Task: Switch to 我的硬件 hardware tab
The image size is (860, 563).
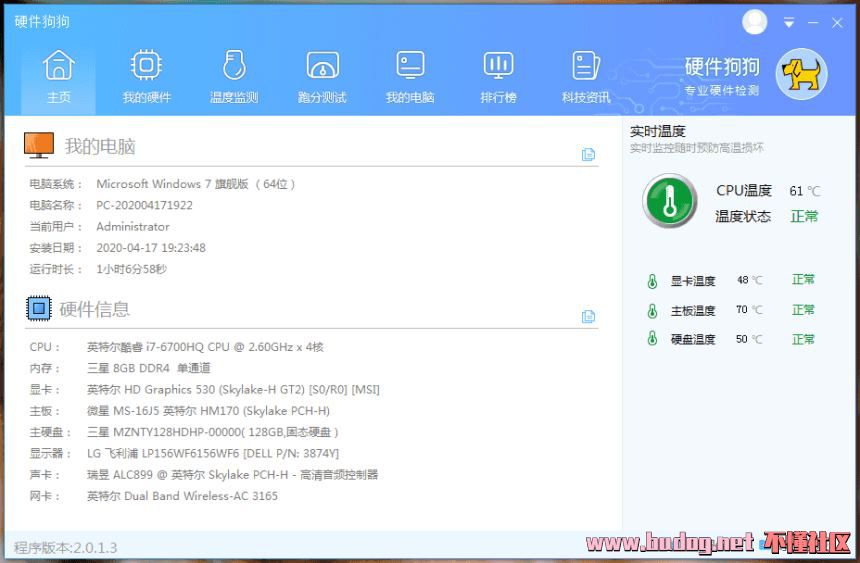Action: [x=146, y=77]
